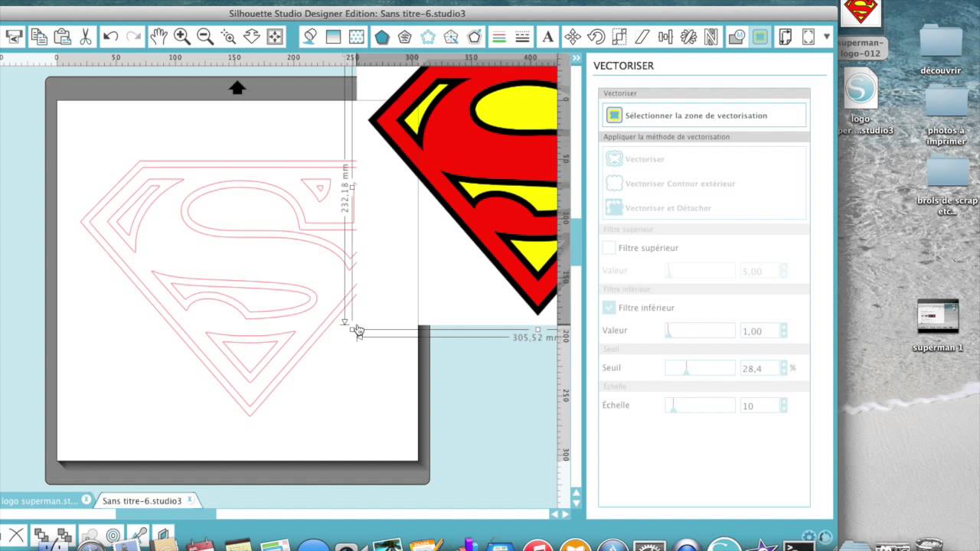Click the Undo arrow
This screenshot has height=551, width=980.
(x=110, y=36)
